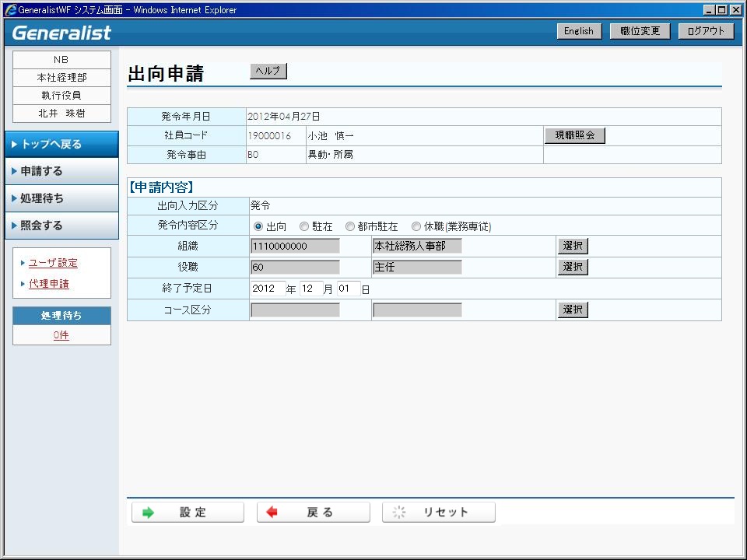Click the ログアウト logout button
The image size is (747, 560).
(x=706, y=31)
